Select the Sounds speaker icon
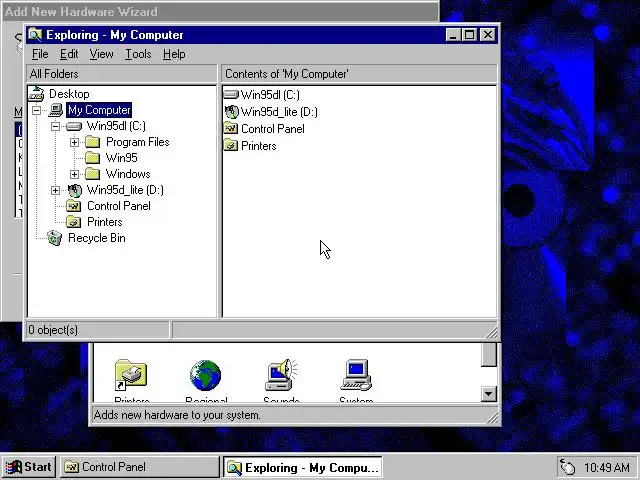This screenshot has width=640, height=480. [281, 375]
